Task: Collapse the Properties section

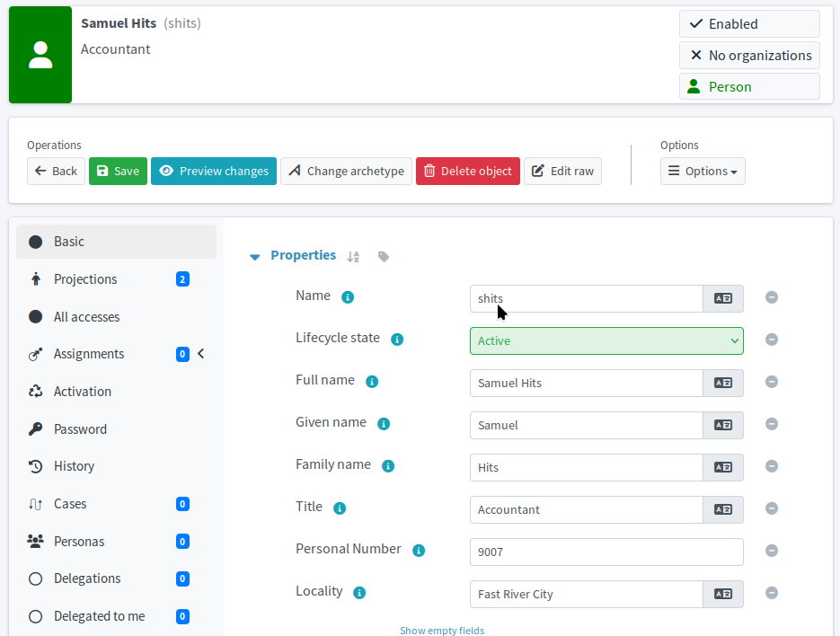Action: pos(255,257)
